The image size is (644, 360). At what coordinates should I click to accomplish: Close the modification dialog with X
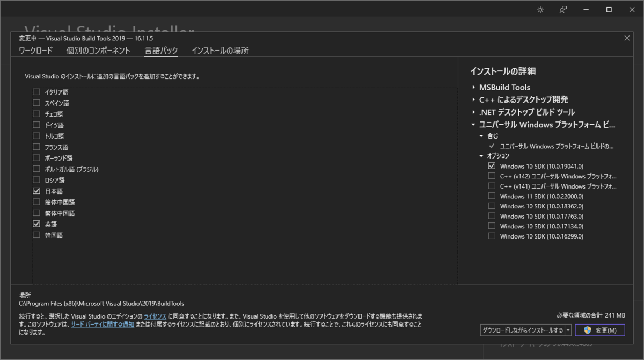point(627,38)
